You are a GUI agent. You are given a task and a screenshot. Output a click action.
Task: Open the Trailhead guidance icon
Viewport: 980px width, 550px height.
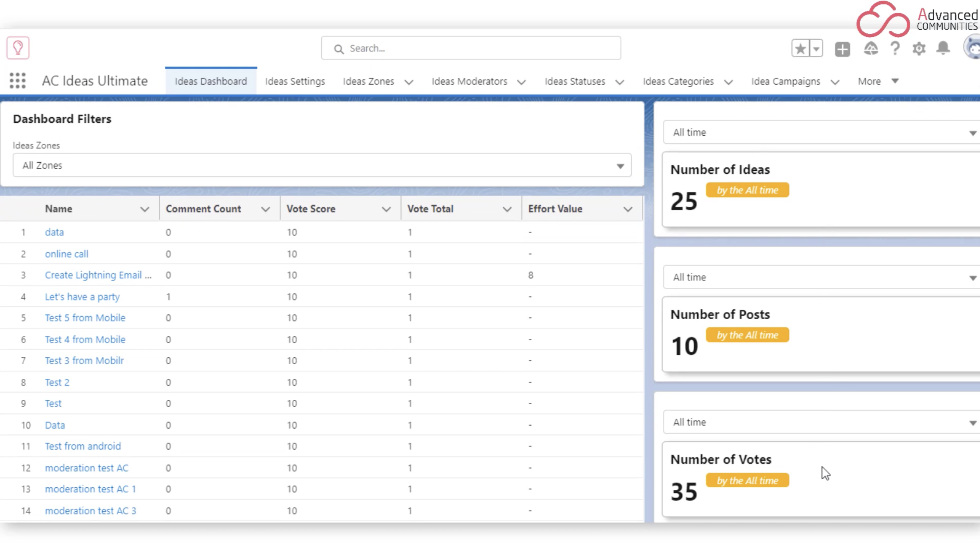coord(871,49)
